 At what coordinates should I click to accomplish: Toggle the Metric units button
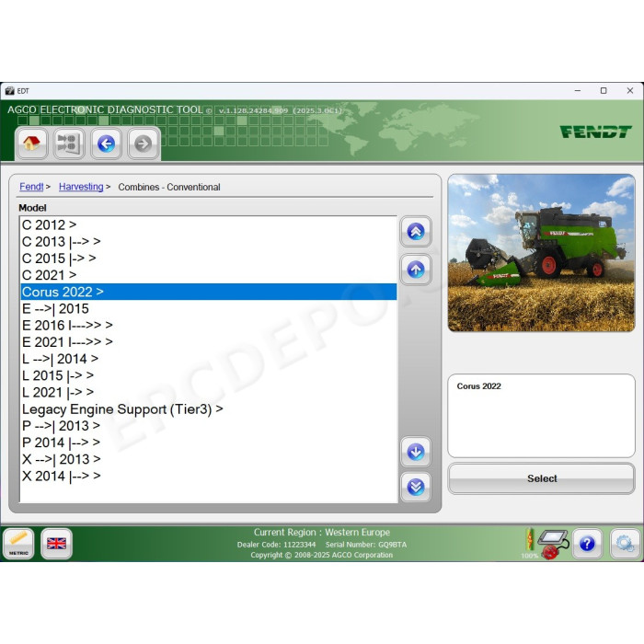click(x=18, y=544)
